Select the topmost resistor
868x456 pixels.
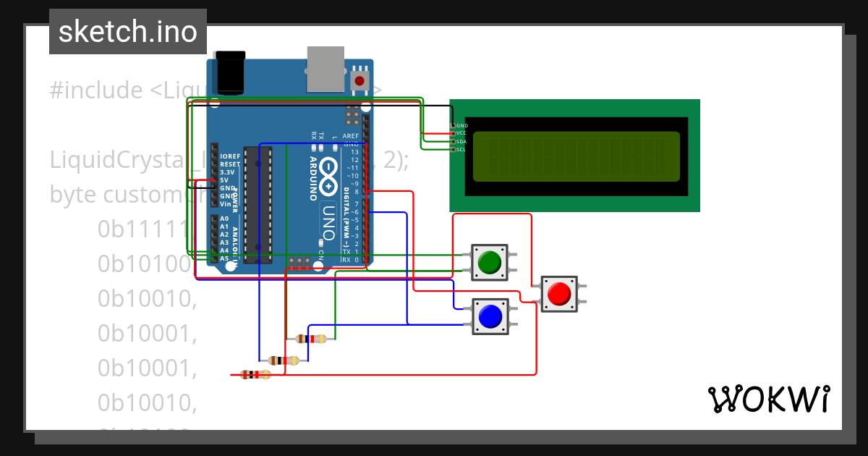click(315, 340)
